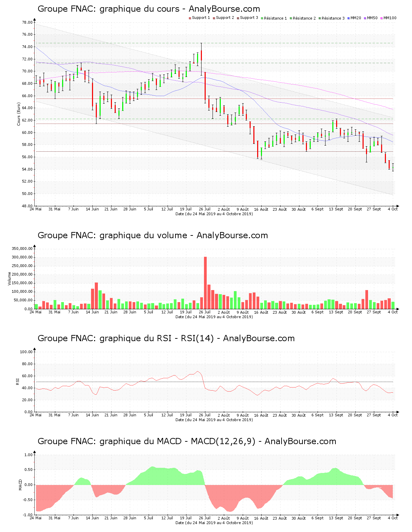Click the '26 Juil' date on price chart
The height and width of the screenshot is (532, 412).
tap(205, 209)
